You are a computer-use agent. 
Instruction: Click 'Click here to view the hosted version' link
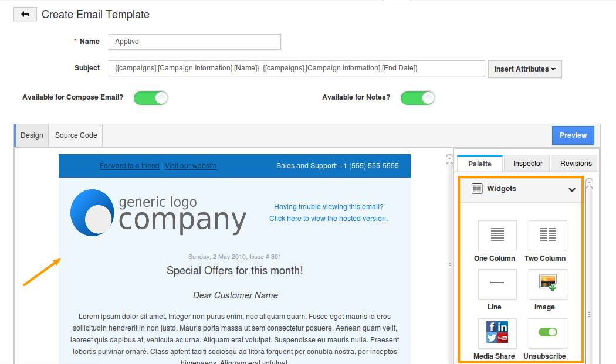(329, 219)
